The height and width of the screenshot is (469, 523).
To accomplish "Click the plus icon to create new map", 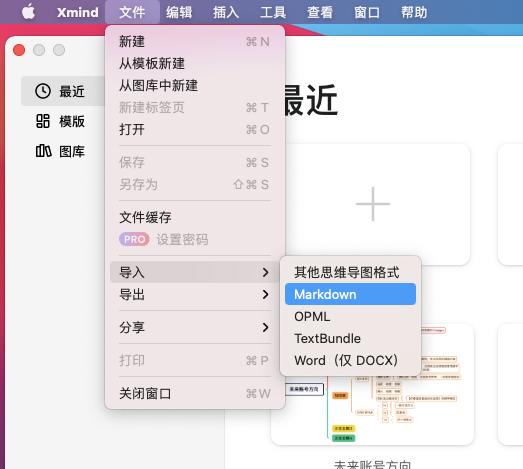I will (373, 204).
